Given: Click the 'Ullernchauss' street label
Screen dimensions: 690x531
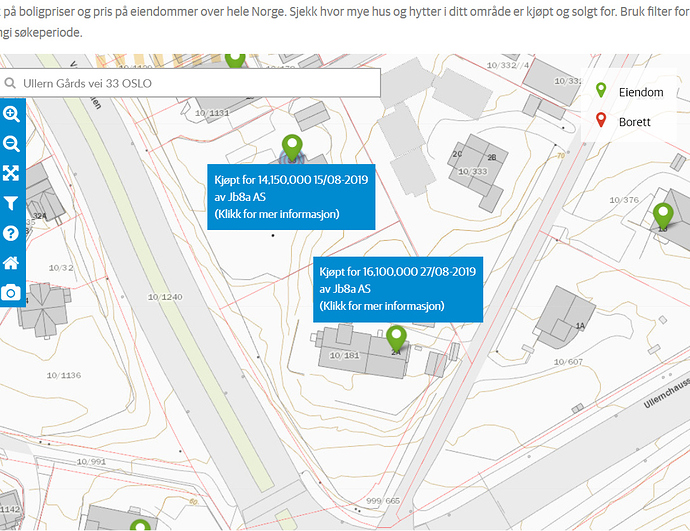Looking at the screenshot, I should click(x=666, y=393).
